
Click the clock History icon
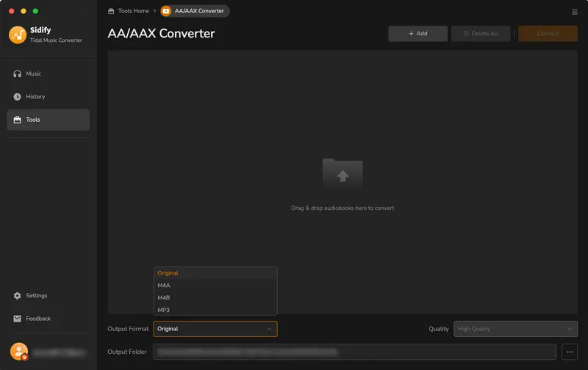17,97
